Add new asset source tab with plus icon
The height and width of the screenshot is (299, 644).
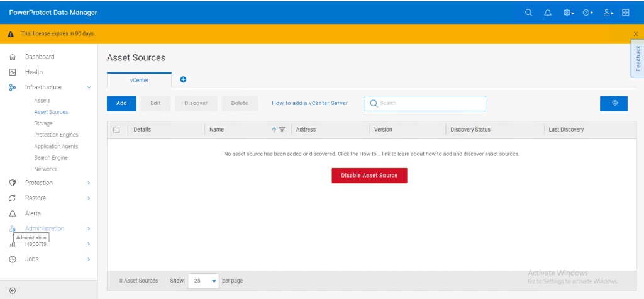point(184,80)
